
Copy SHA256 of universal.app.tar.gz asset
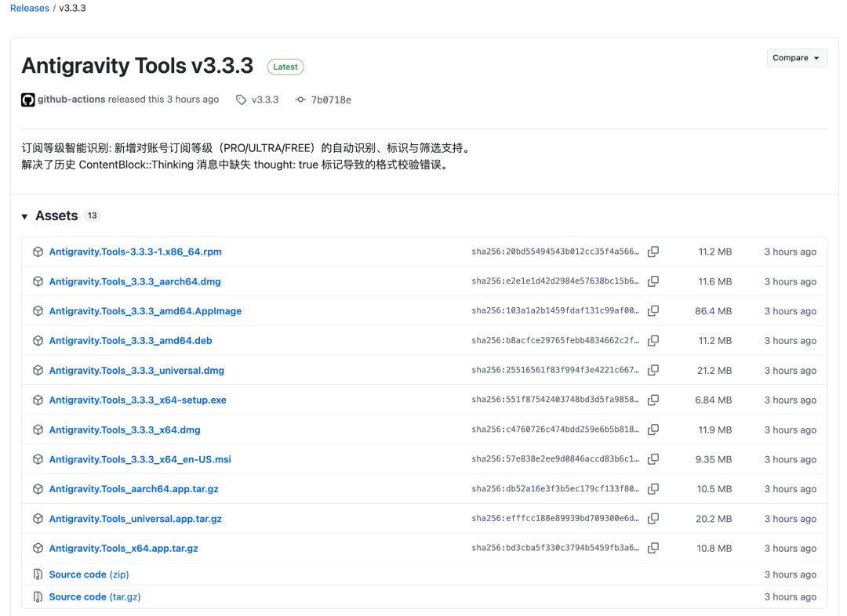point(653,519)
